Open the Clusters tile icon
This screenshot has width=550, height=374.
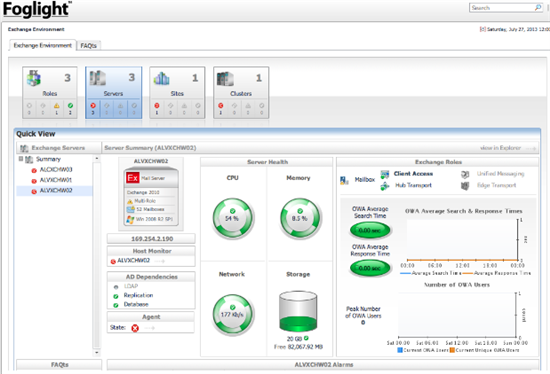225,79
